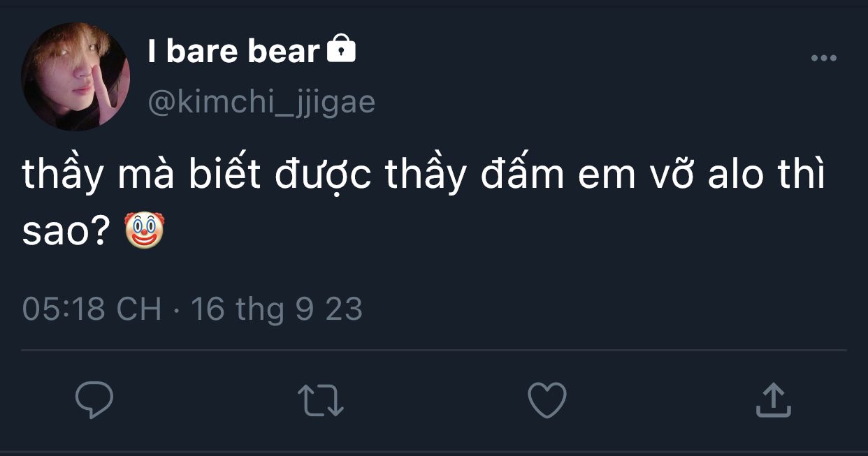Image resolution: width=868 pixels, height=456 pixels.
Task: Click the reply speech bubble icon
Action: (x=94, y=401)
